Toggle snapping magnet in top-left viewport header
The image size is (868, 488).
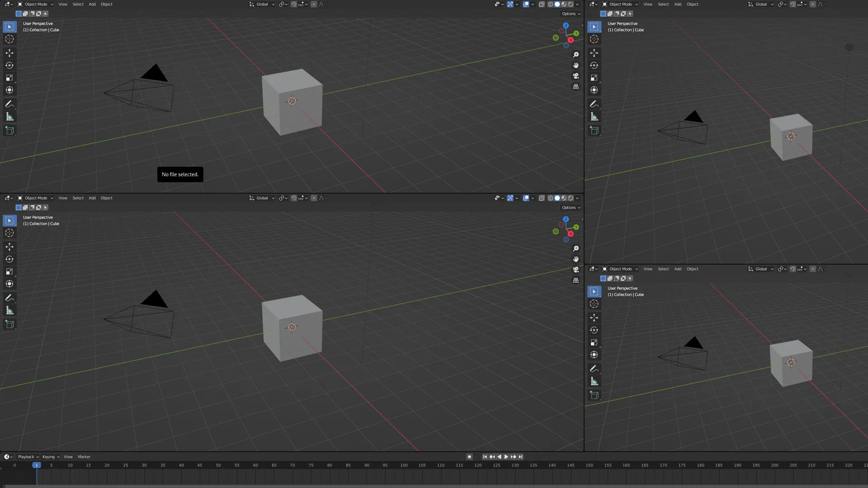pos(294,4)
